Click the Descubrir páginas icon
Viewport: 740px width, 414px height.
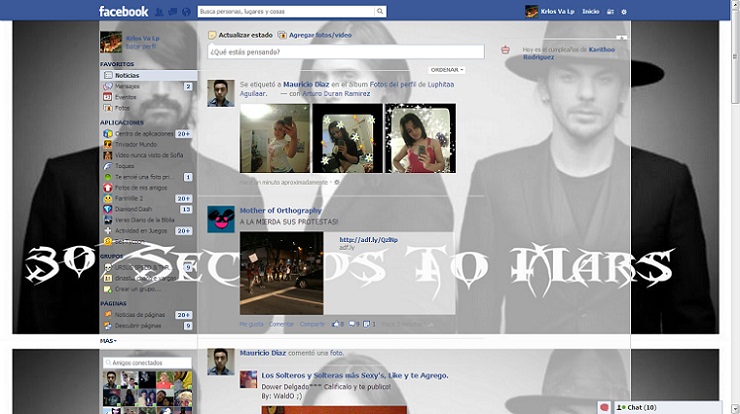[x=108, y=326]
